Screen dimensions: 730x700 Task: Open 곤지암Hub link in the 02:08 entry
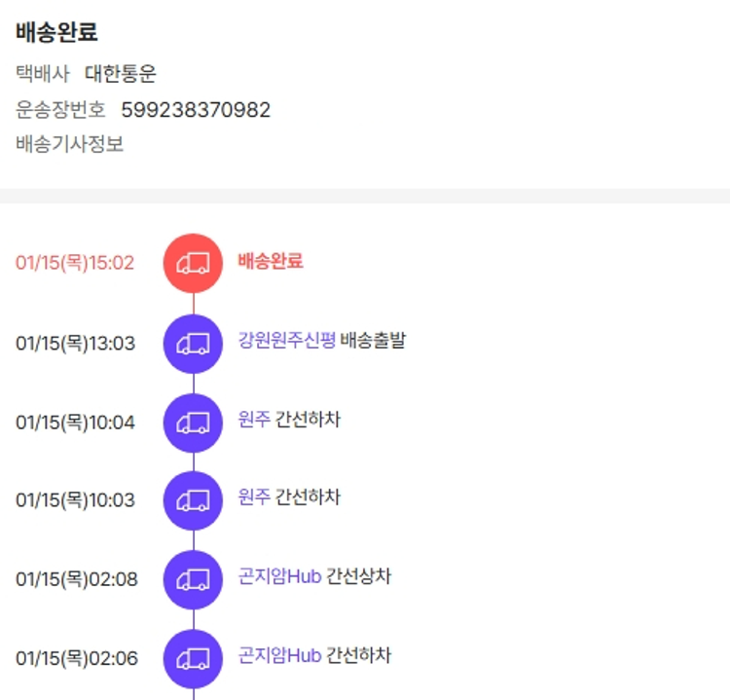(279, 576)
